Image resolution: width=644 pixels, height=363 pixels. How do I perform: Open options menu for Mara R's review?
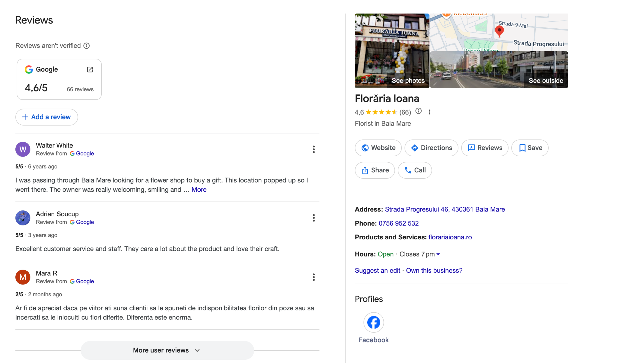point(314,277)
